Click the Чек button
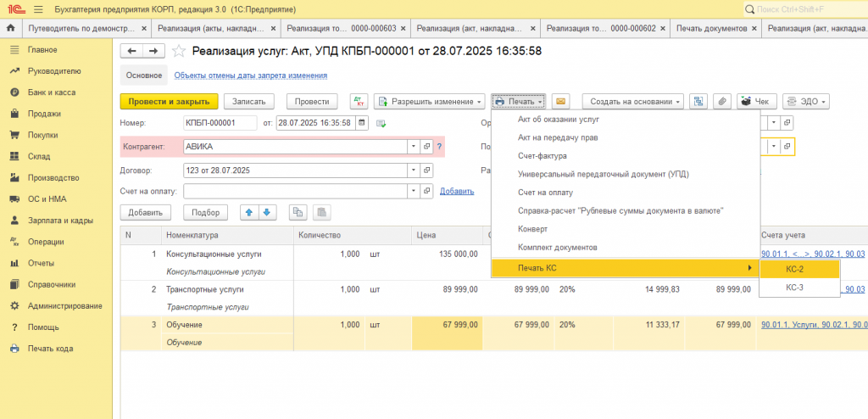 pos(756,102)
